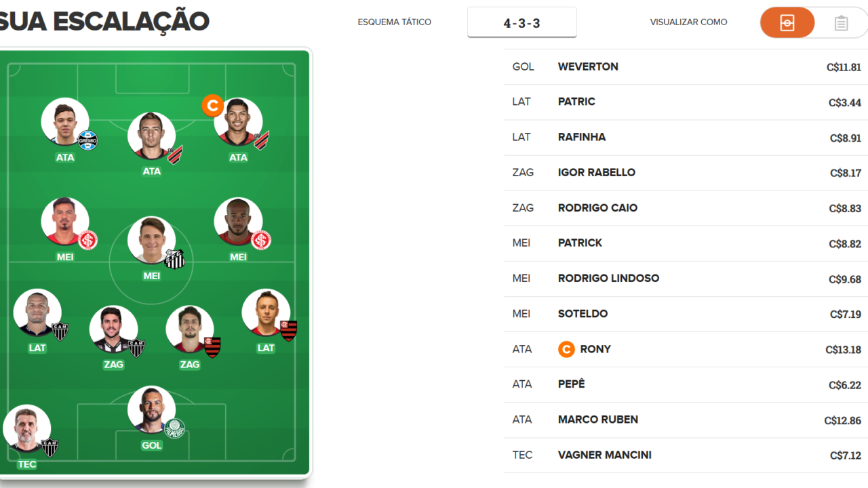868x488 pixels.
Task: Click the center attacker avatar on the pitch
Action: click(x=152, y=136)
